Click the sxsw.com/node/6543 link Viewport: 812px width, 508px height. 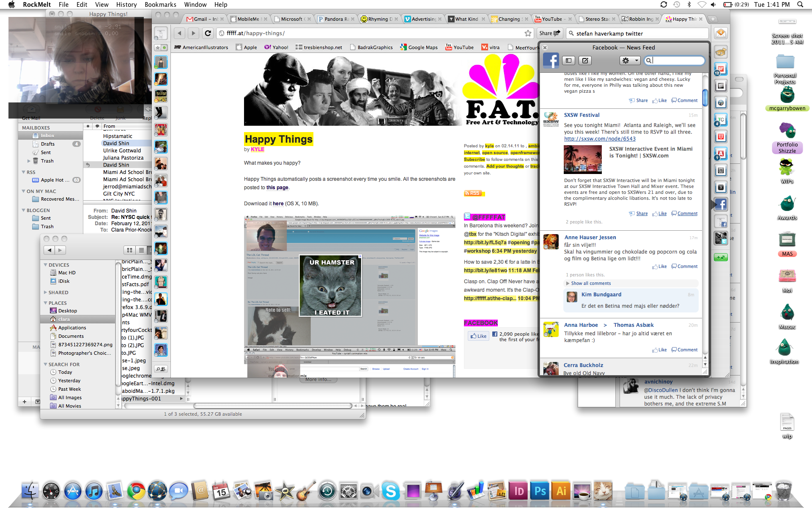(x=599, y=139)
